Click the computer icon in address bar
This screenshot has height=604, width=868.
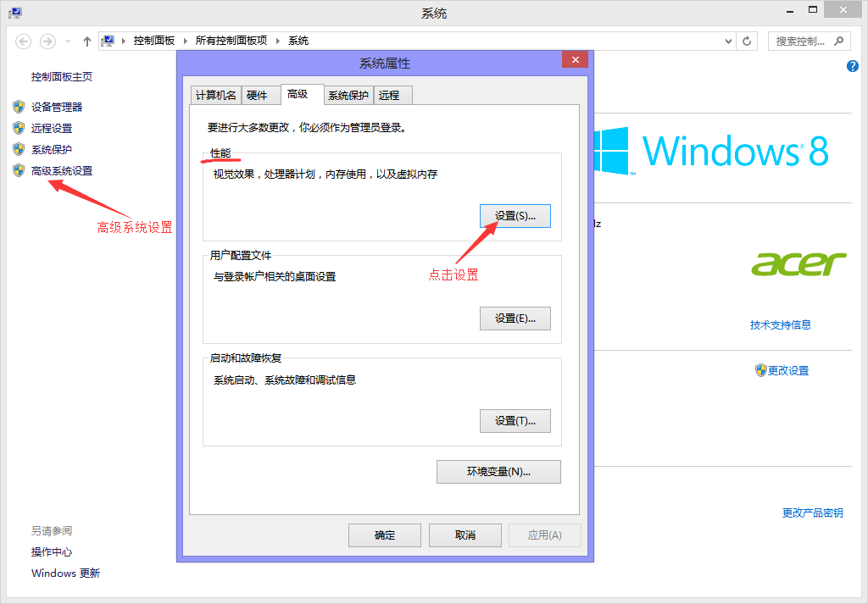coord(108,41)
